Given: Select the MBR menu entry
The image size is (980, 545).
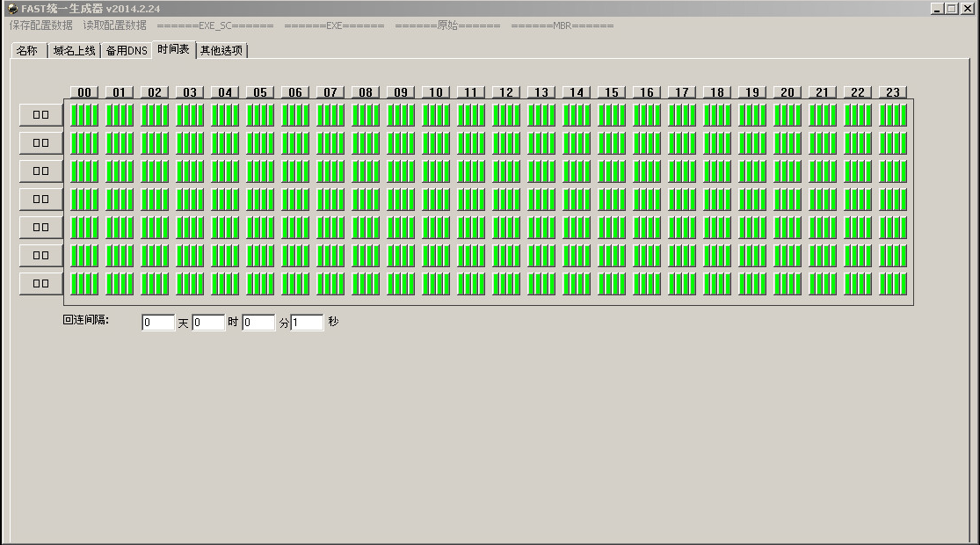Looking at the screenshot, I should pos(562,25).
